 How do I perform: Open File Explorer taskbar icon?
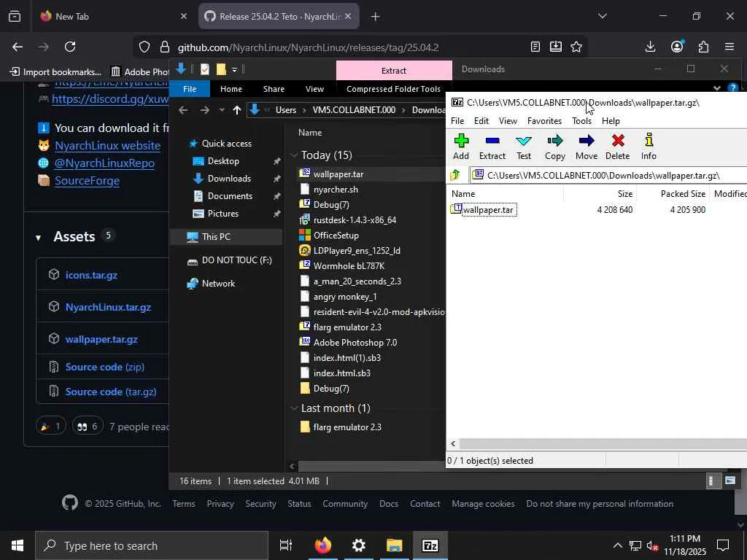395,545
